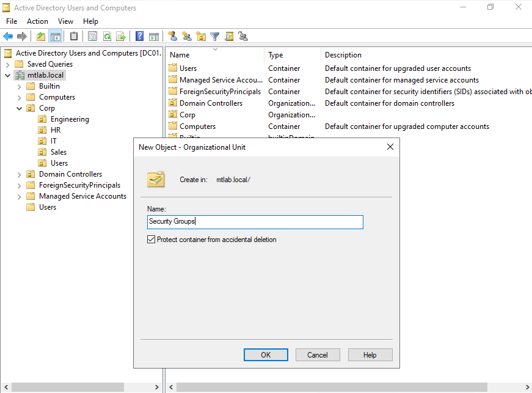Viewport: 532px width, 393px height.
Task: Open the Help menu
Action: pos(90,21)
